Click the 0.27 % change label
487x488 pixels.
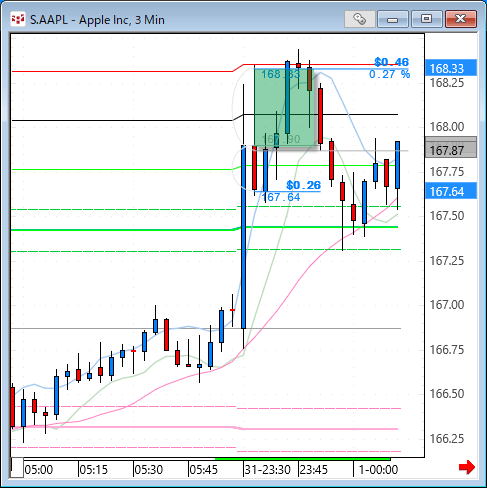pyautogui.click(x=389, y=74)
